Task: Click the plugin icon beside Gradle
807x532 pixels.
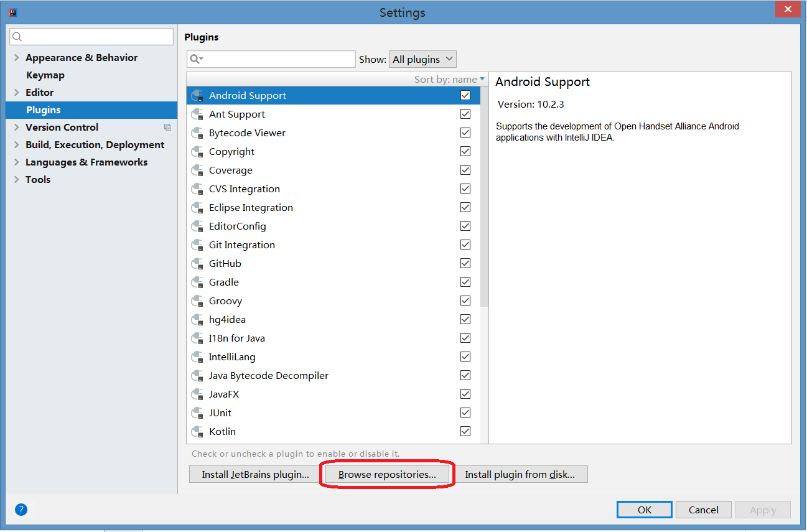Action: 198,282
